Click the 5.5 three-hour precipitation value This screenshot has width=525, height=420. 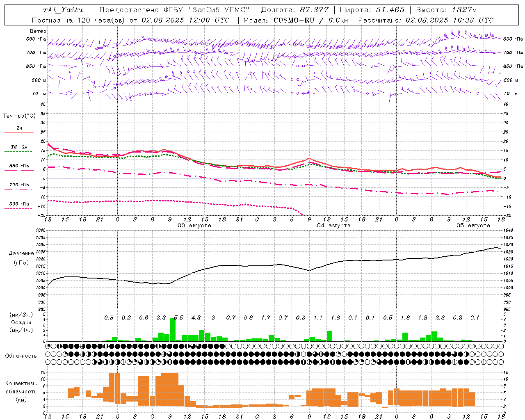click(x=178, y=318)
